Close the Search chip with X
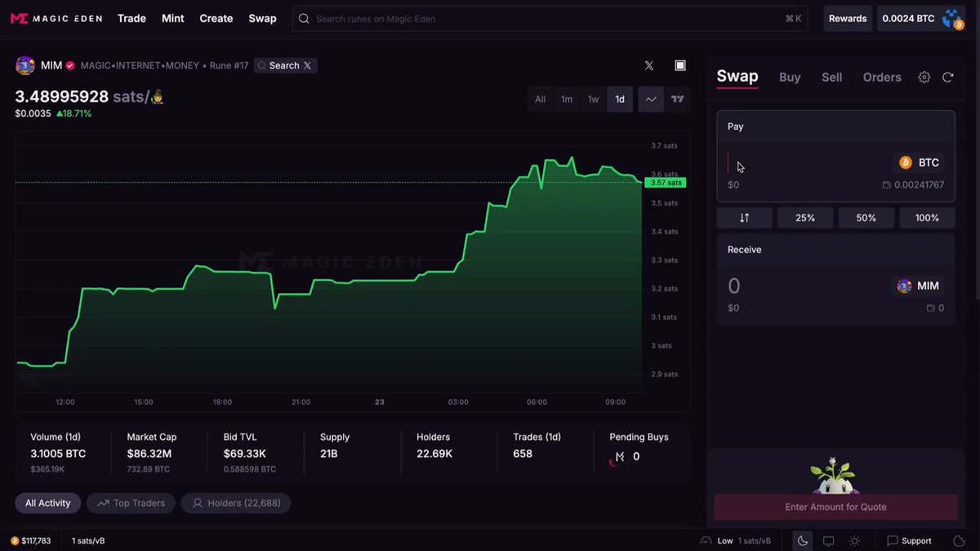The image size is (980, 551). pos(307,65)
